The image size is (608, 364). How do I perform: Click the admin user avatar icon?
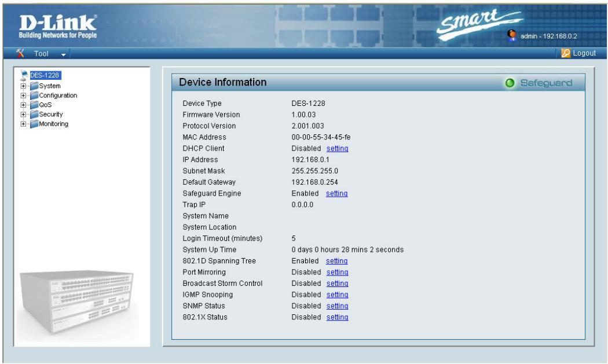coord(512,35)
